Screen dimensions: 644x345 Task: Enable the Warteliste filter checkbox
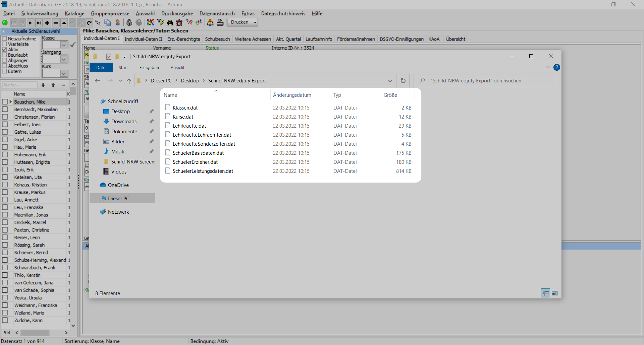point(4,44)
